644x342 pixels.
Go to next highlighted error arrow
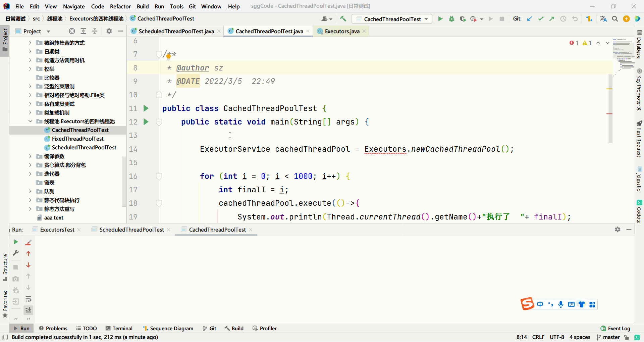tap(607, 43)
